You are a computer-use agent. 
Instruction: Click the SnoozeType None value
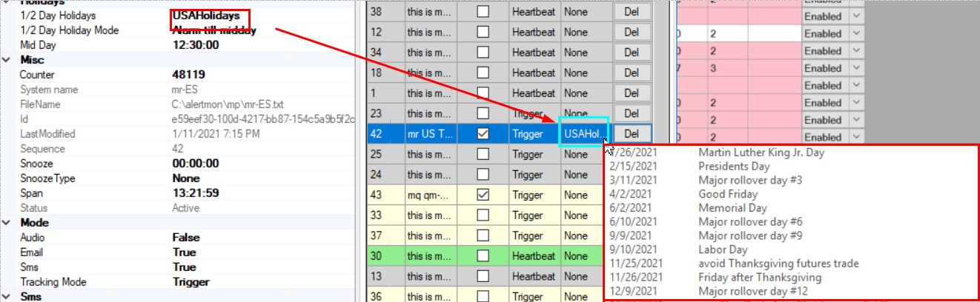pyautogui.click(x=186, y=178)
